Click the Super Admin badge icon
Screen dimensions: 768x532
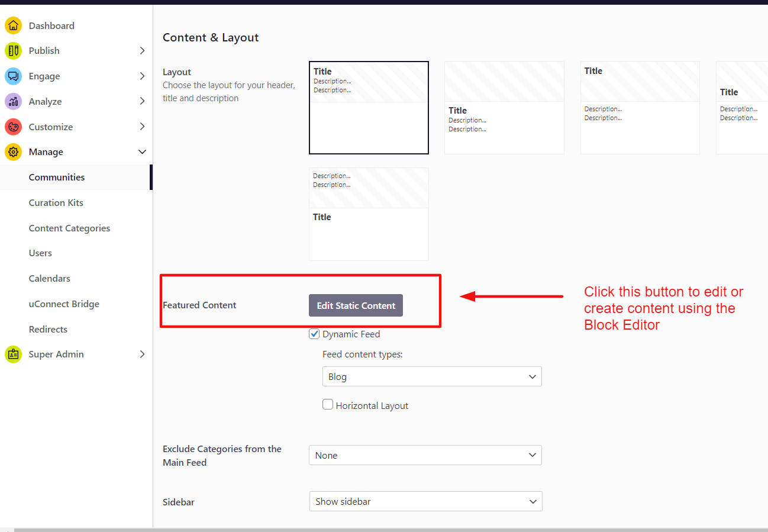click(13, 354)
